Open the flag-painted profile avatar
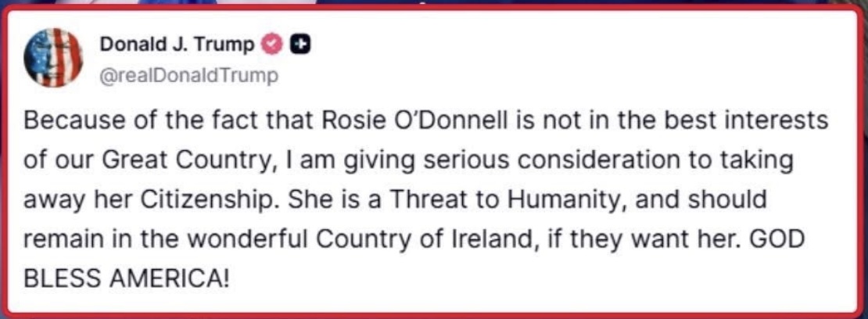 54,58
